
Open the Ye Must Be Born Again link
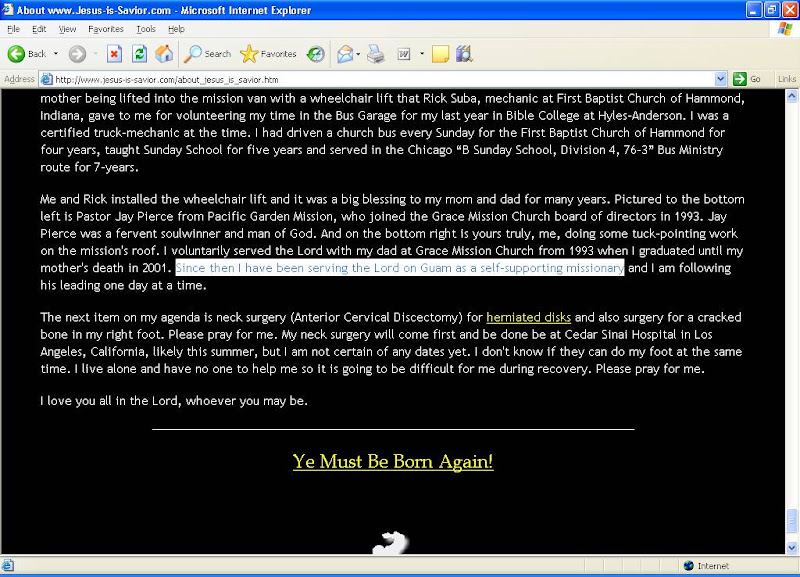[393, 461]
